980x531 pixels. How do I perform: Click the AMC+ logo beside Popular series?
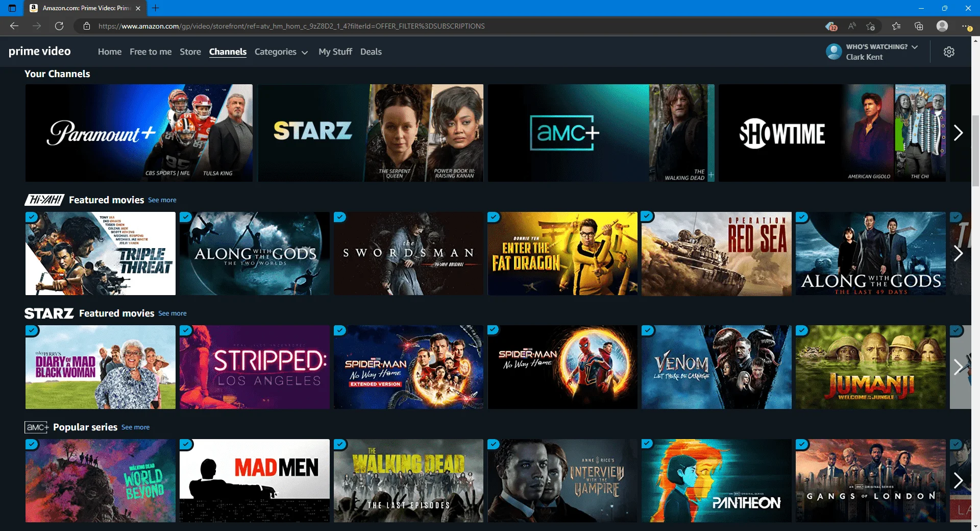tap(37, 427)
